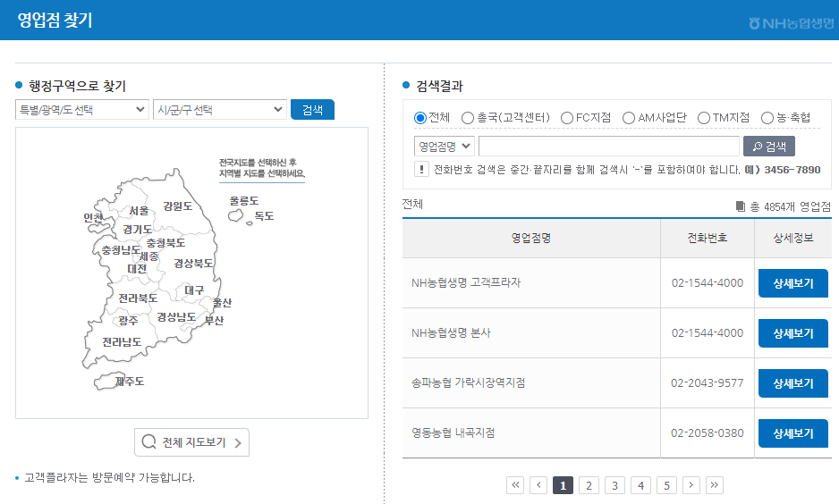839x504 pixels.
Task: Select the FC지점 radio option
Action: tap(567, 118)
